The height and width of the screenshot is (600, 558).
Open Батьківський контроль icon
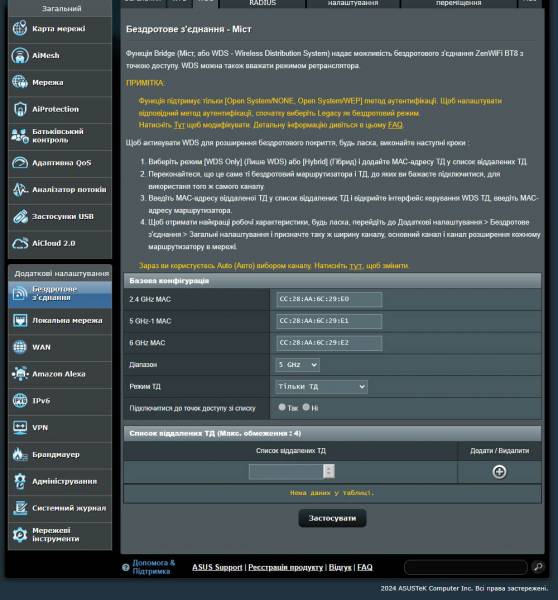20,136
